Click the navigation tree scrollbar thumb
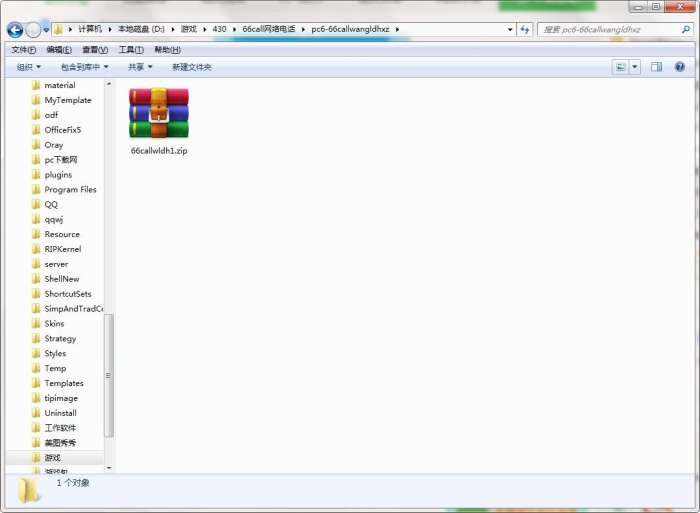 pos(108,375)
